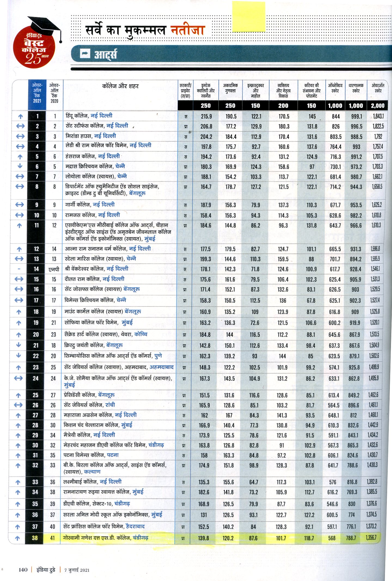The width and height of the screenshot is (392, 581).
Task: Click the college name डीएवी कॉलेज, सेक्टर-10
Action: click(x=88, y=504)
